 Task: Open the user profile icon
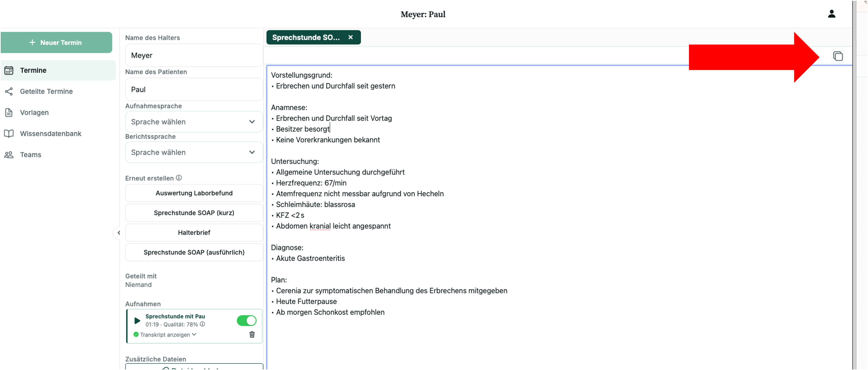(x=831, y=14)
